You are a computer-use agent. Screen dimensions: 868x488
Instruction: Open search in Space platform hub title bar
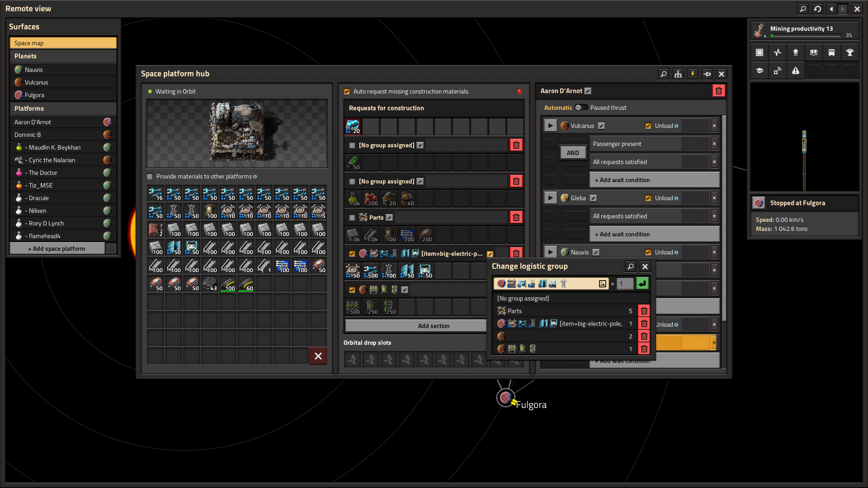pos(664,74)
